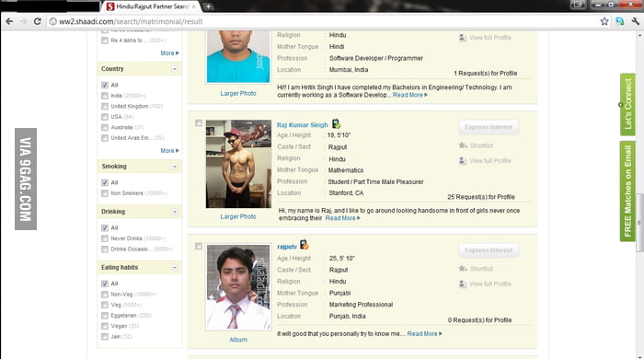Collapse the Drinking filter section
The height and width of the screenshot is (359, 644).
[175, 212]
